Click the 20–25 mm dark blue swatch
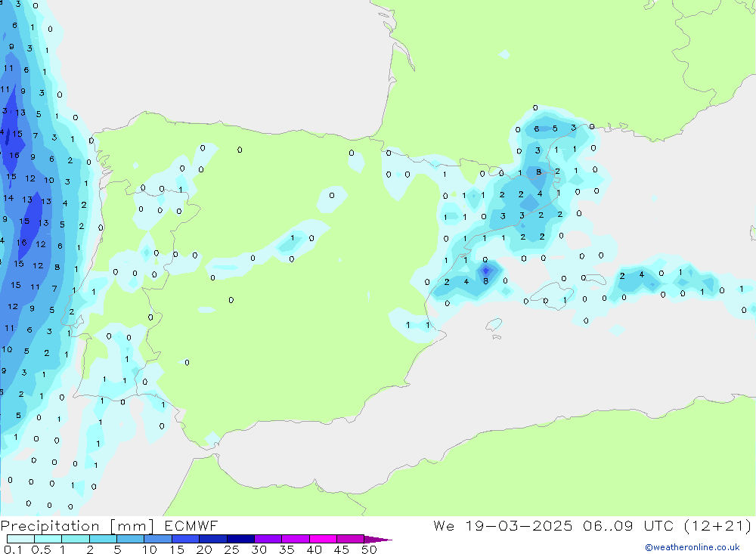This screenshot has width=756, height=554. pos(212,539)
